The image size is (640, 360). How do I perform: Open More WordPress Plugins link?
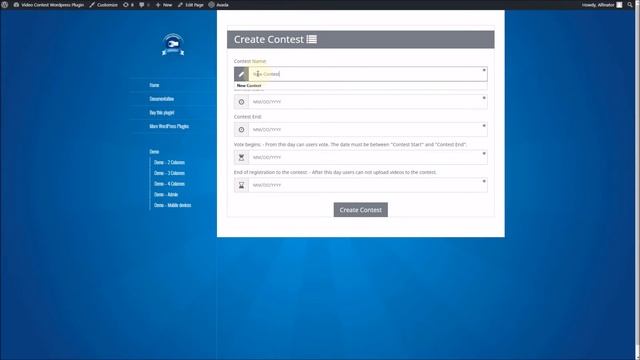coord(169,126)
